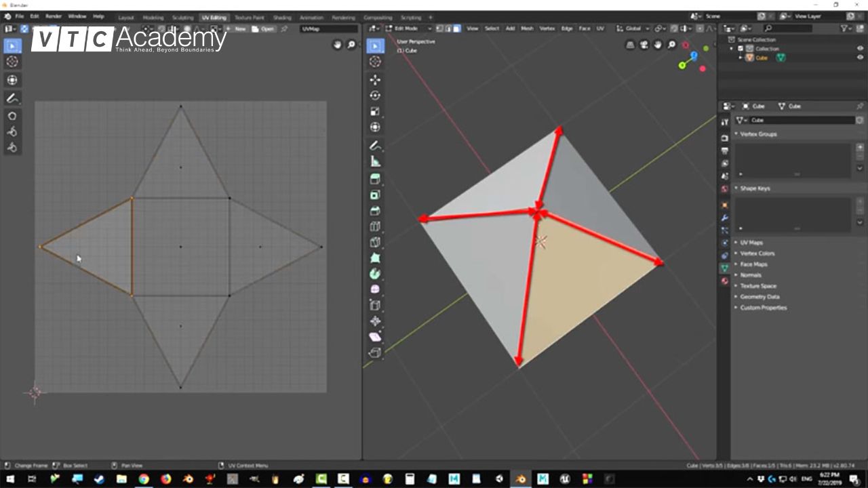Open the Global transform orientation dropdown
This screenshot has height=488, width=868.
[x=632, y=28]
